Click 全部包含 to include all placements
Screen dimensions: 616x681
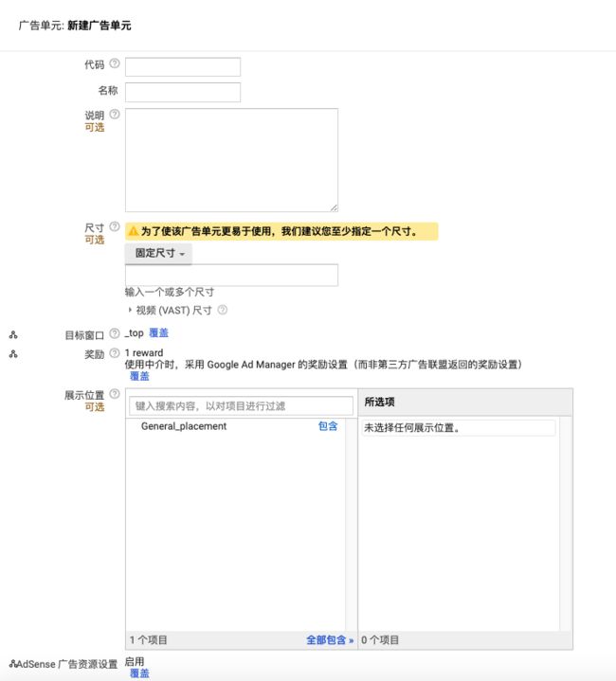(330, 639)
